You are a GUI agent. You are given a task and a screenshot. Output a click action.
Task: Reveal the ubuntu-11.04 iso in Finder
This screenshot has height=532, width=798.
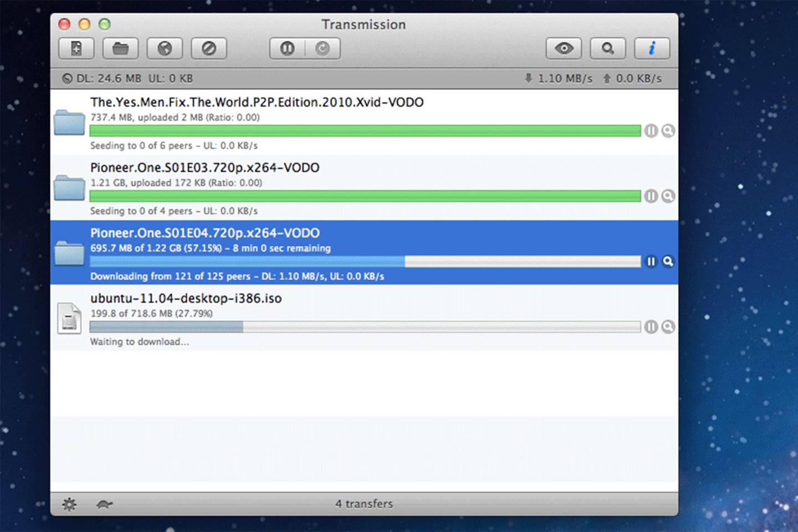[668, 327]
